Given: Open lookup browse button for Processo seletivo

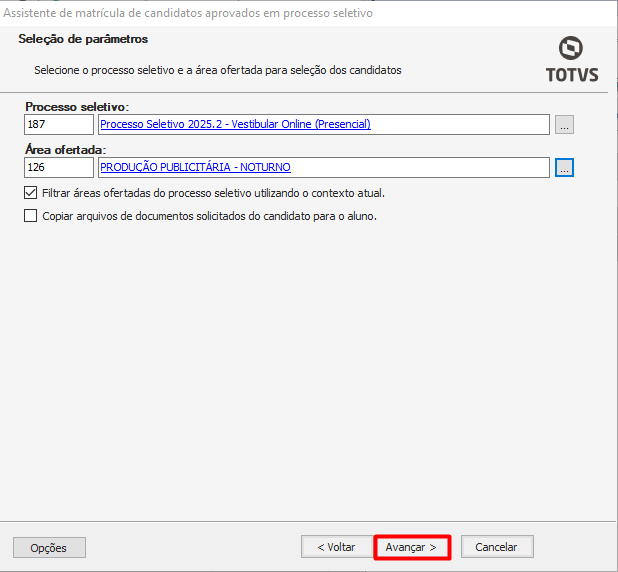Looking at the screenshot, I should [x=565, y=125].
